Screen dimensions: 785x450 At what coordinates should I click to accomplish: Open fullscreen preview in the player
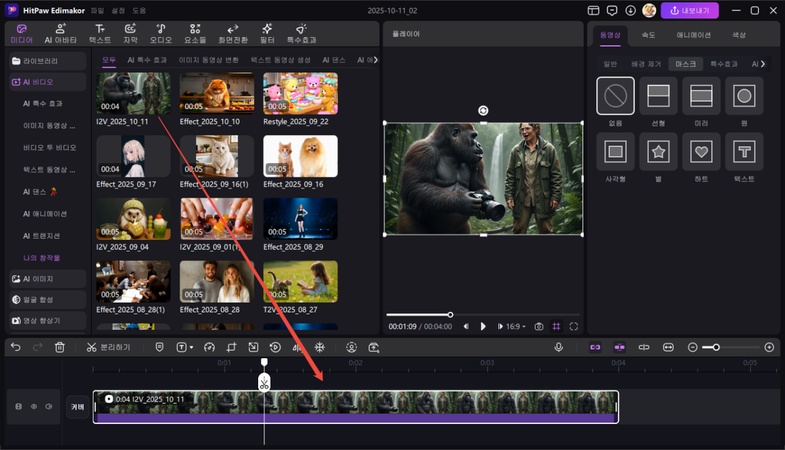[574, 326]
